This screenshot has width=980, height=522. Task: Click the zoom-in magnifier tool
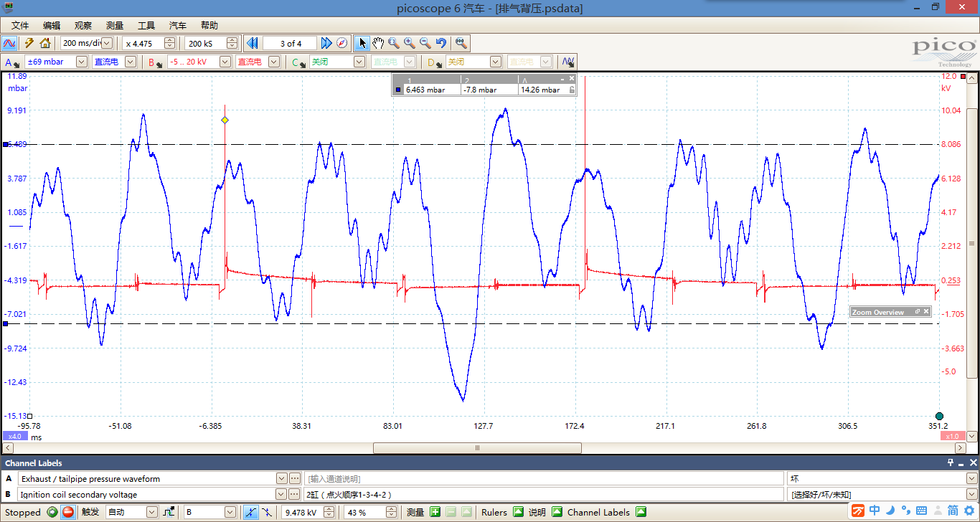point(410,43)
